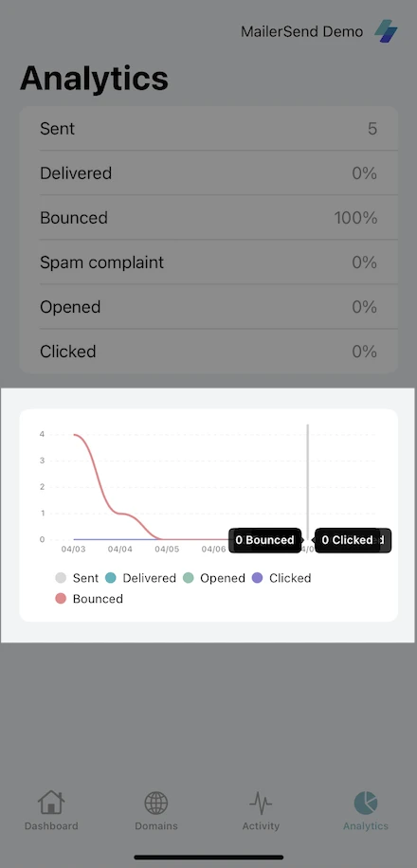The image size is (417, 868).
Task: Tap the 0 Bounced chart tooltip
Action: coord(264,540)
